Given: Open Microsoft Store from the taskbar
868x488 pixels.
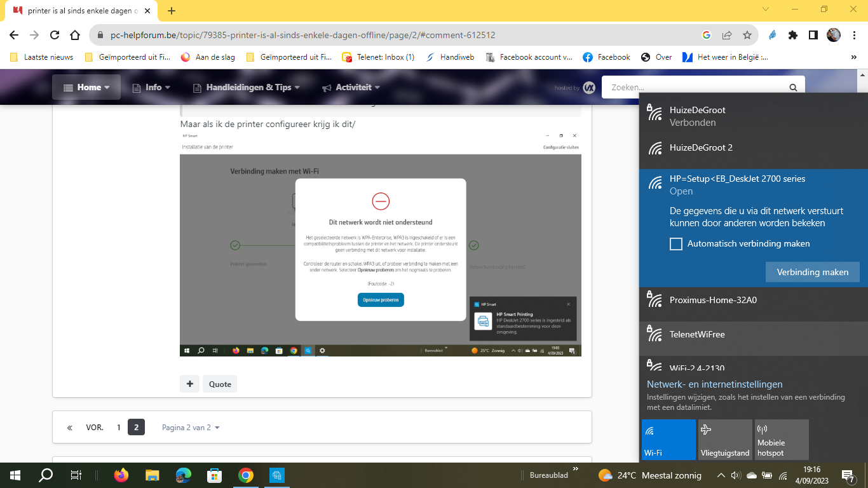Looking at the screenshot, I should (x=215, y=475).
